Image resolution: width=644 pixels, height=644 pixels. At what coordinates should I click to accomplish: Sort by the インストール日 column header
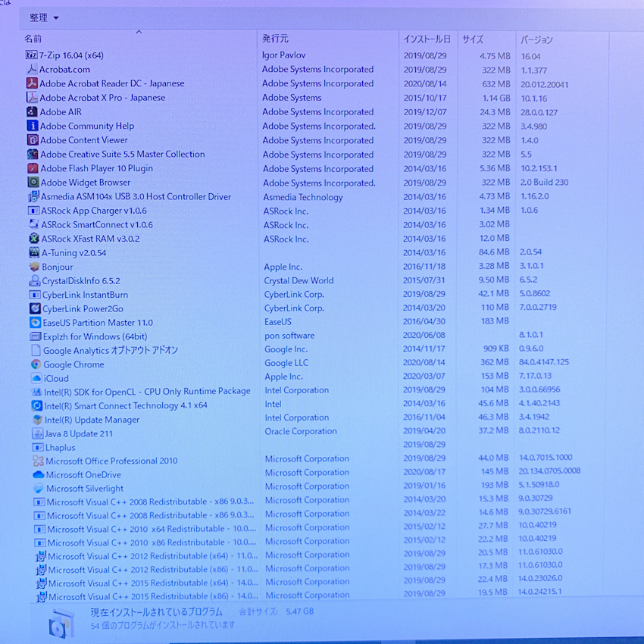(427, 39)
